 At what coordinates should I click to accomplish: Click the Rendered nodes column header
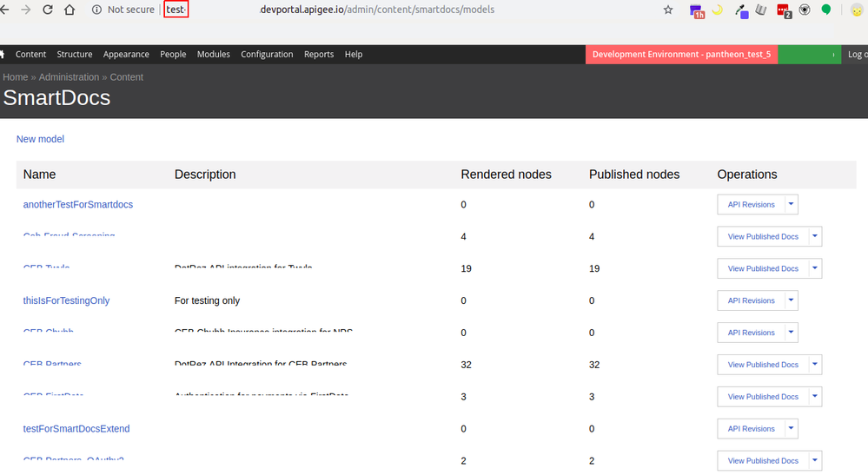coord(506,175)
